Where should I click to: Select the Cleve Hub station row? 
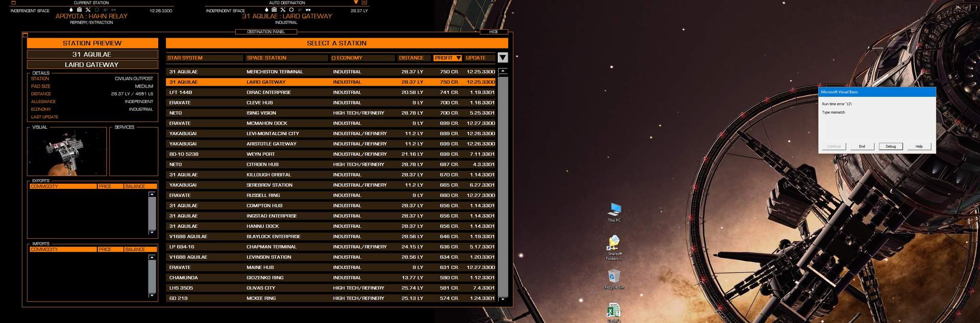coord(331,103)
